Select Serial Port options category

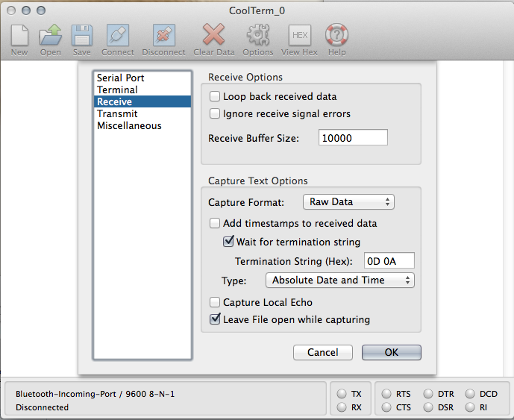click(x=142, y=78)
